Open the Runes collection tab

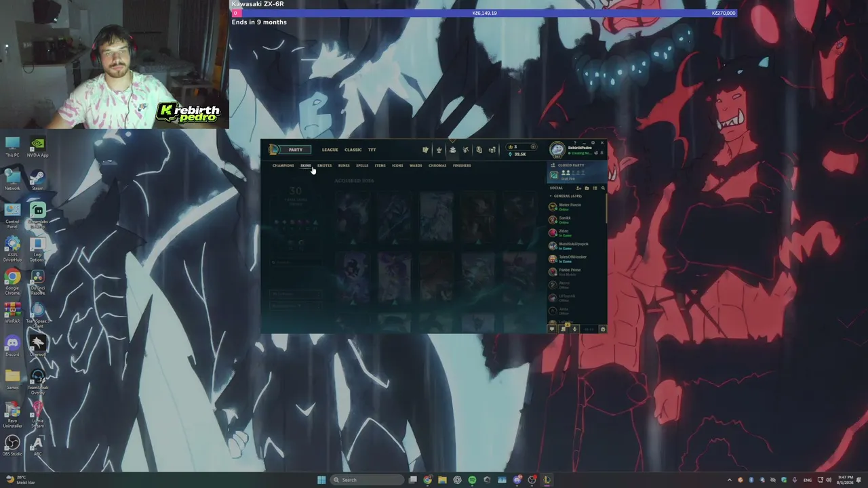pos(344,165)
